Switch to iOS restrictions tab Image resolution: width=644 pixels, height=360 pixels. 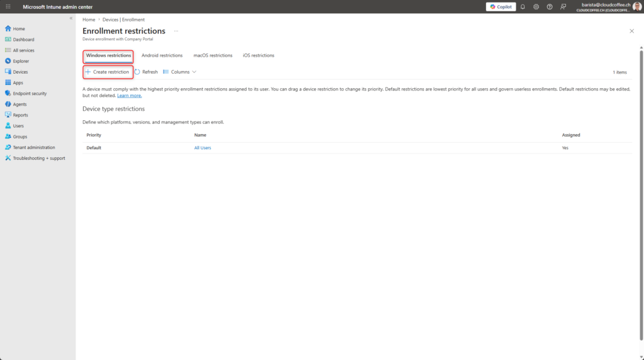point(258,55)
